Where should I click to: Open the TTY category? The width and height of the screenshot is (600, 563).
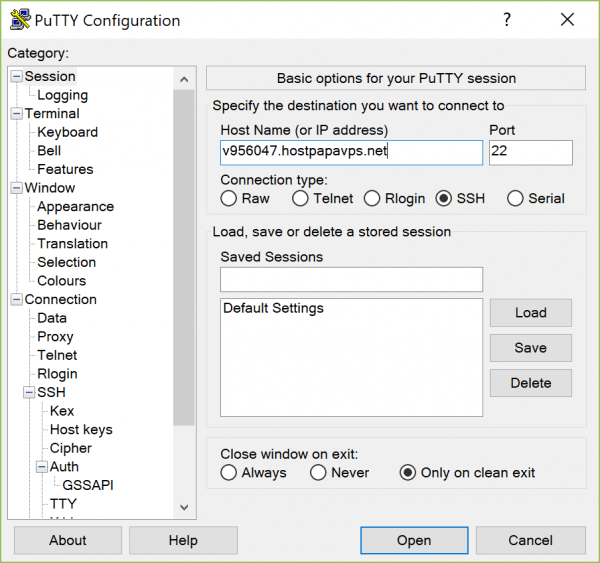pyautogui.click(x=63, y=504)
